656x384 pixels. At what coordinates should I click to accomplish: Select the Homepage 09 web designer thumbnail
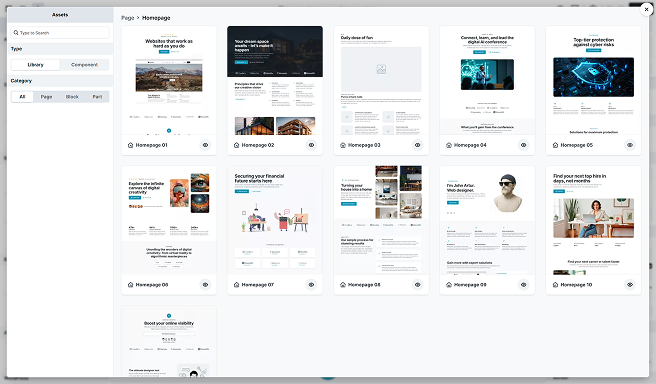click(487, 220)
